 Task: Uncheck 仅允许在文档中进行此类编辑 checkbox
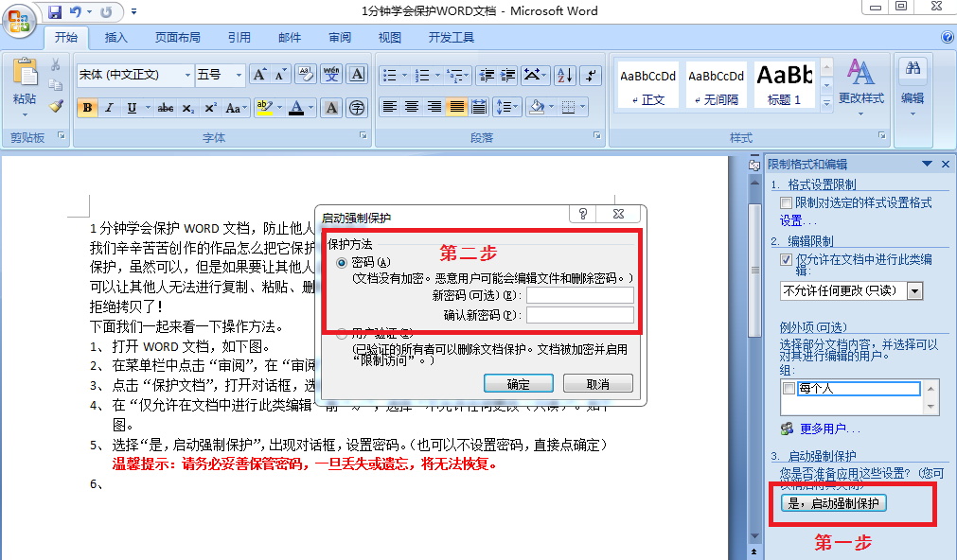786,259
